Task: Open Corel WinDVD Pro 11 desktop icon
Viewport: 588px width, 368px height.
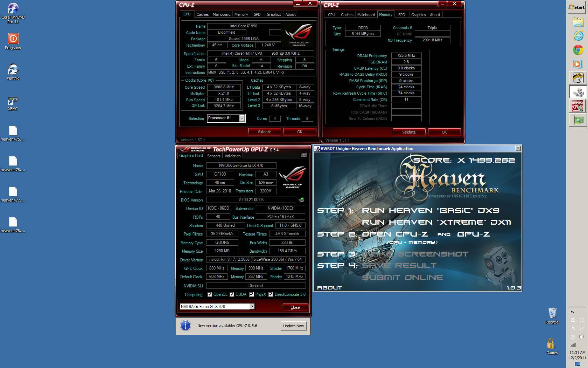Action: (x=13, y=13)
